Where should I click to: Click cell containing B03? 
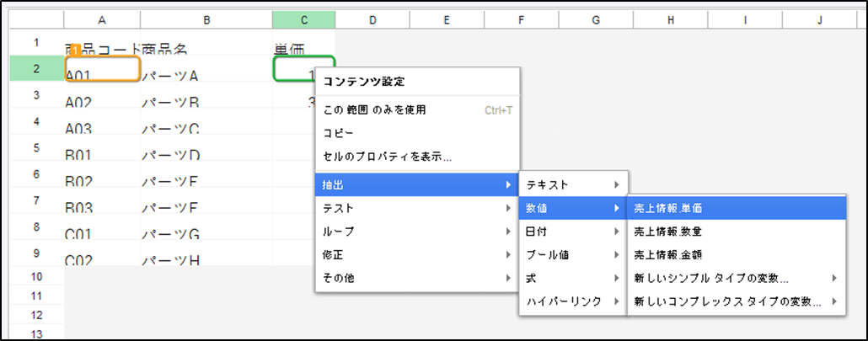tap(102, 200)
